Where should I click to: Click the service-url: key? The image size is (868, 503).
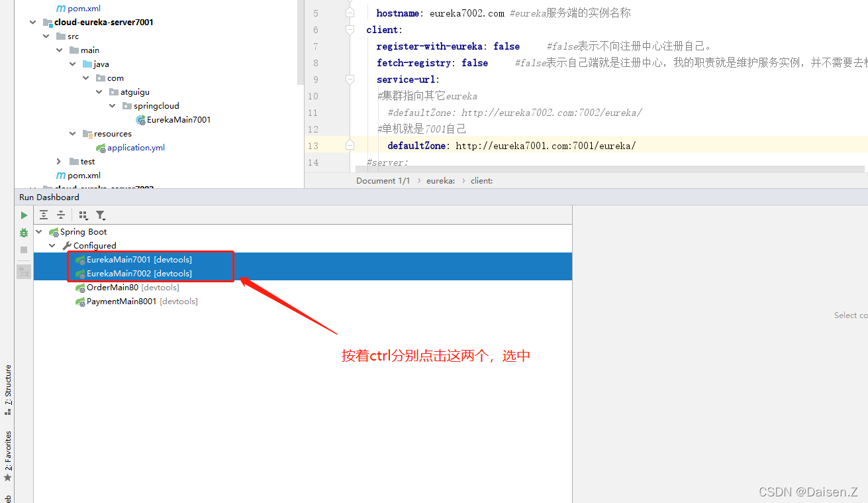click(408, 80)
